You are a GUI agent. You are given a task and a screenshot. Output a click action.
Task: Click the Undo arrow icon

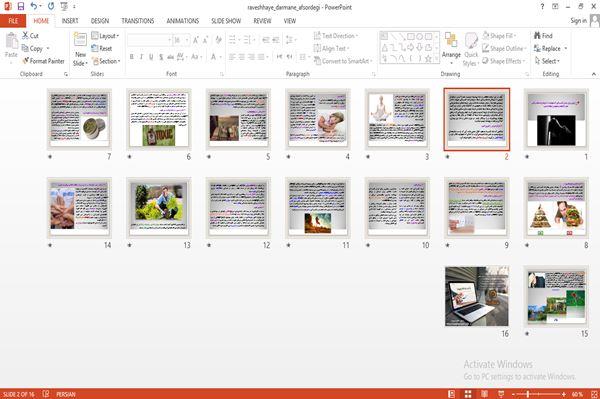(x=34, y=6)
